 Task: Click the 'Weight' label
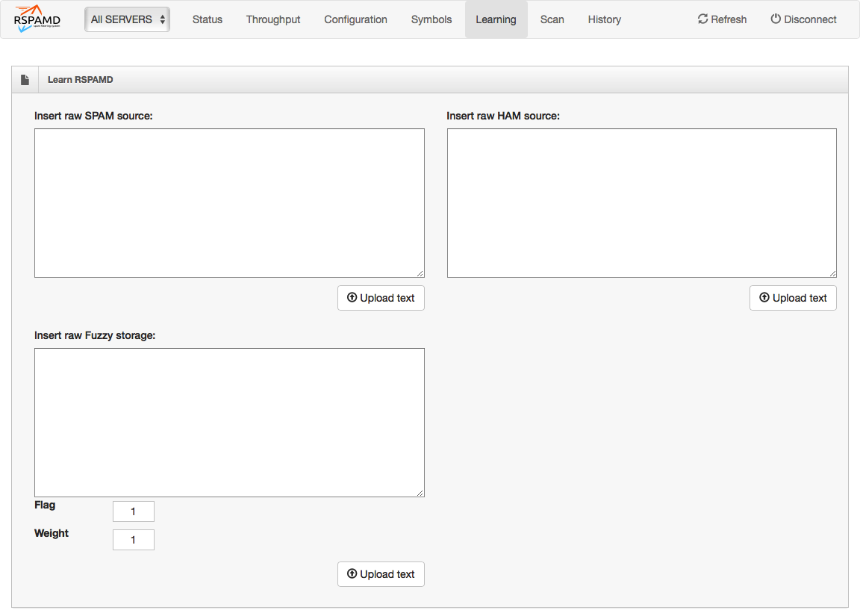point(52,533)
